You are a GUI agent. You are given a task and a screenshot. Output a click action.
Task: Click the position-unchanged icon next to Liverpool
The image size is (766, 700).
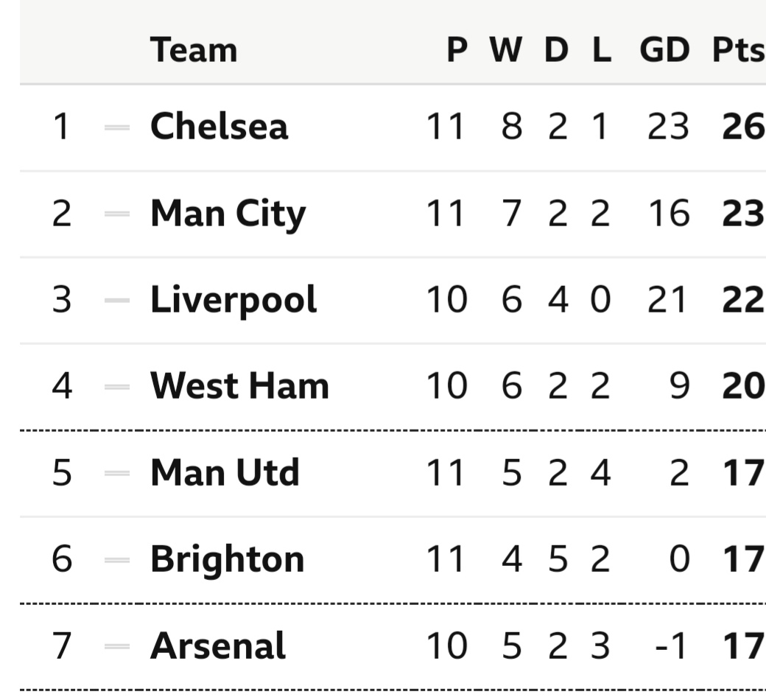[x=117, y=300]
